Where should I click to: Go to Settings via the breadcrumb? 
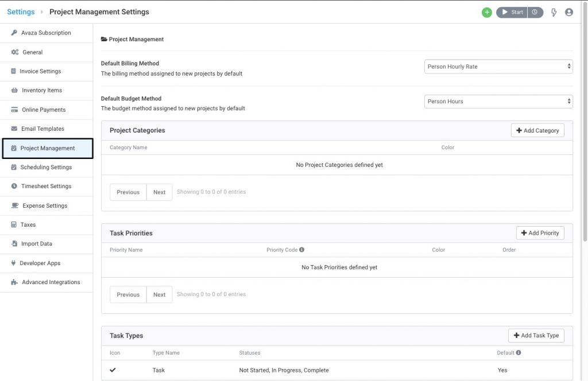[21, 11]
